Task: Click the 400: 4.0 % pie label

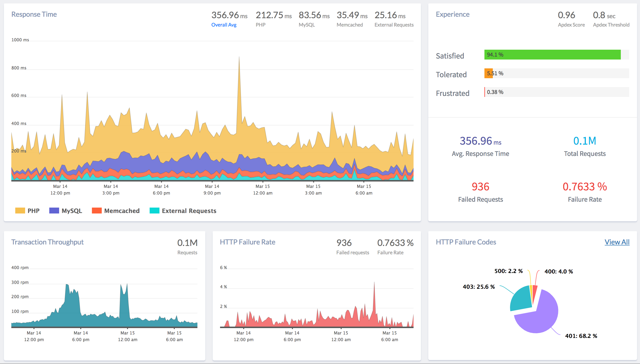Action: 559,272
